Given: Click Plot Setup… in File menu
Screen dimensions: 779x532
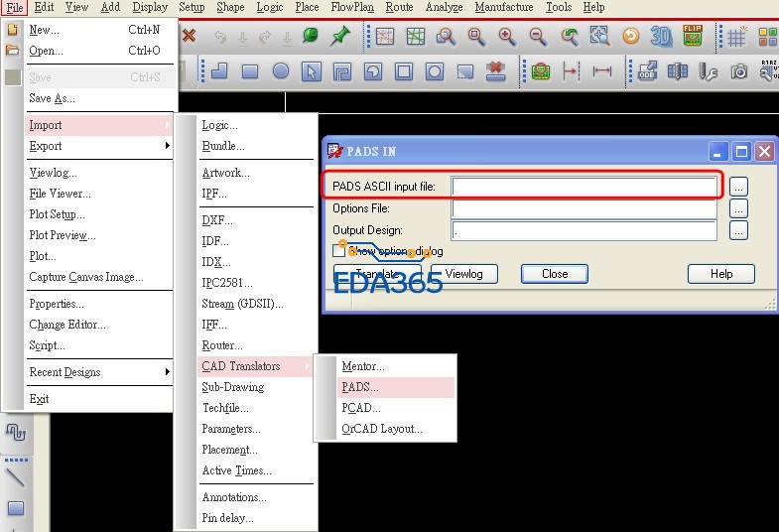Looking at the screenshot, I should [58, 214].
